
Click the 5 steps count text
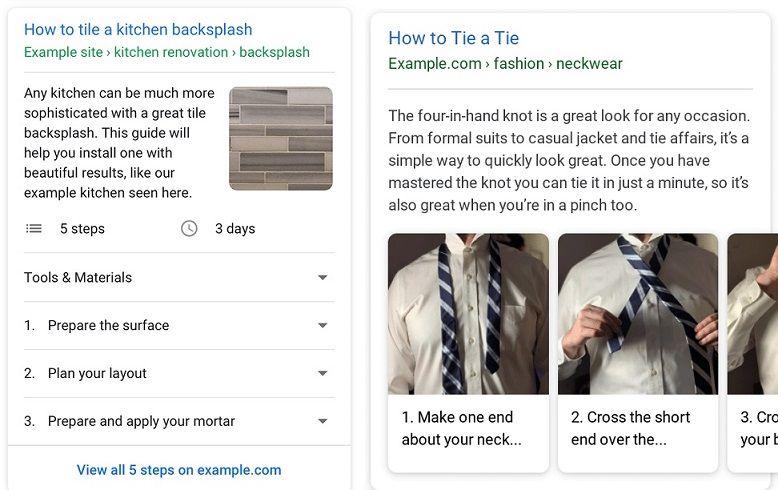pos(82,229)
